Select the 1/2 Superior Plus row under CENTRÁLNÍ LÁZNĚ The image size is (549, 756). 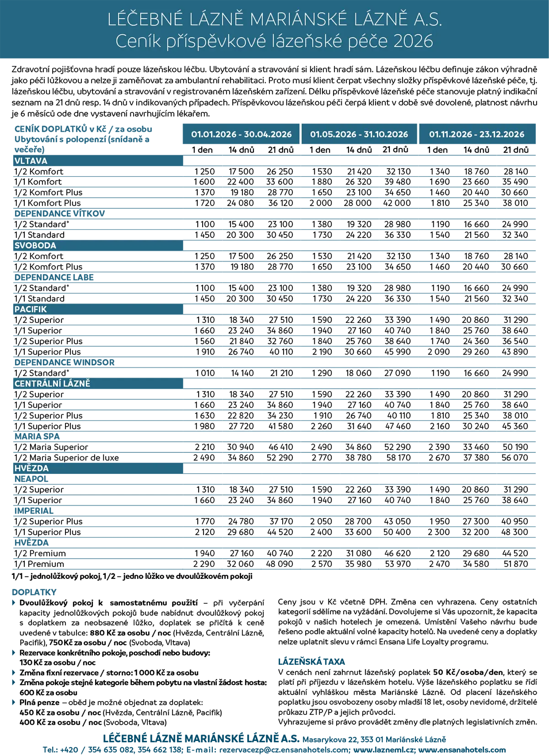point(48,416)
